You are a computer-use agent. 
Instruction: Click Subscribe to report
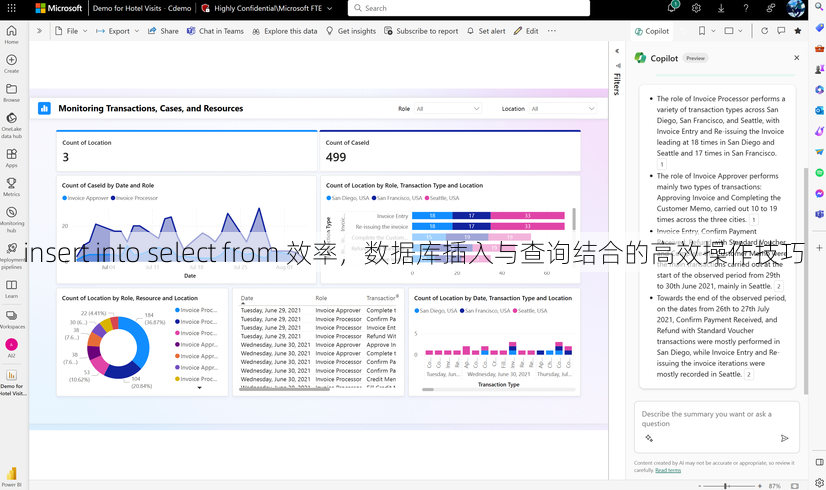pos(421,31)
